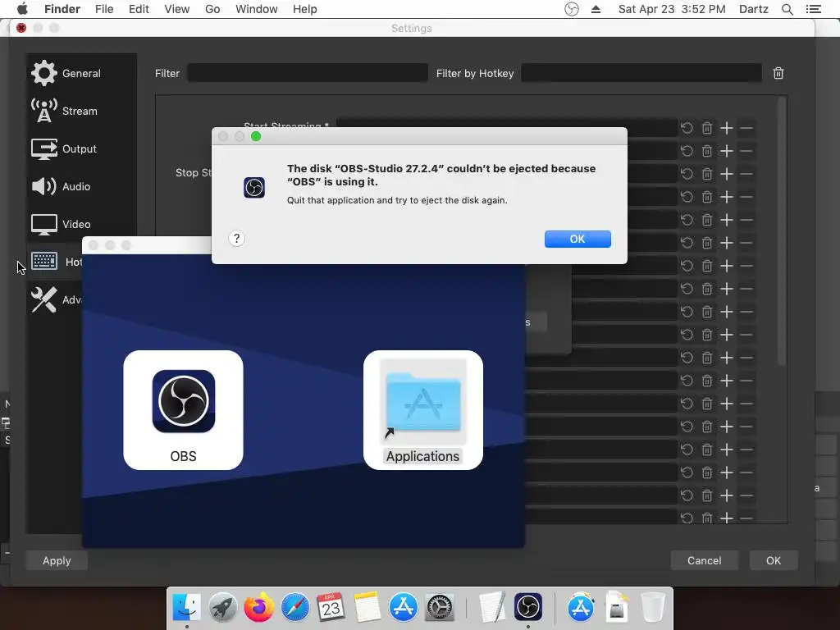The image size is (840, 630).
Task: Open Notification Center list icon
Action: click(813, 9)
